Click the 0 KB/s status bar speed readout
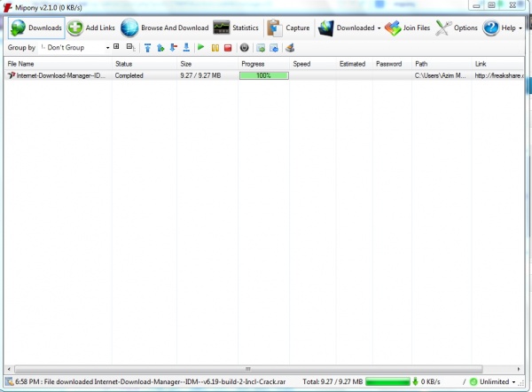The width and height of the screenshot is (532, 392). (431, 382)
